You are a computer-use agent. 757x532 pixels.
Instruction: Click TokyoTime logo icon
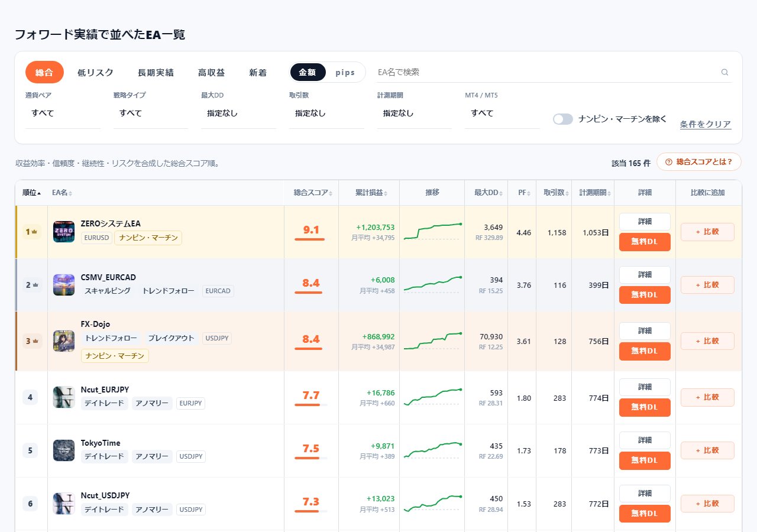tap(64, 450)
